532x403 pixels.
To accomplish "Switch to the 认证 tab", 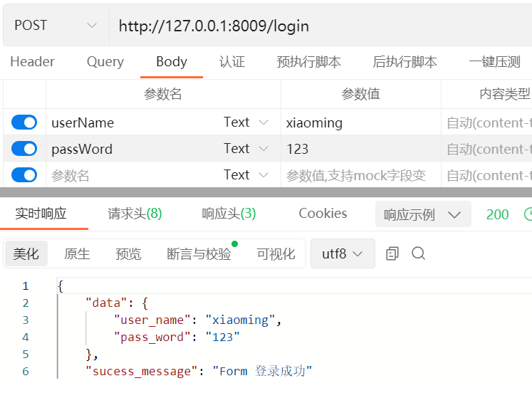I will coord(232,62).
